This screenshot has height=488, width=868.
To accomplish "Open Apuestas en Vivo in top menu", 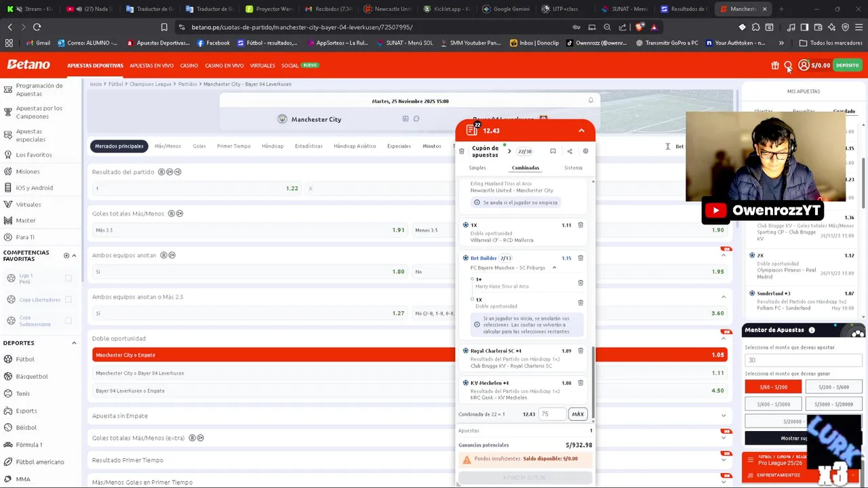I will point(152,66).
